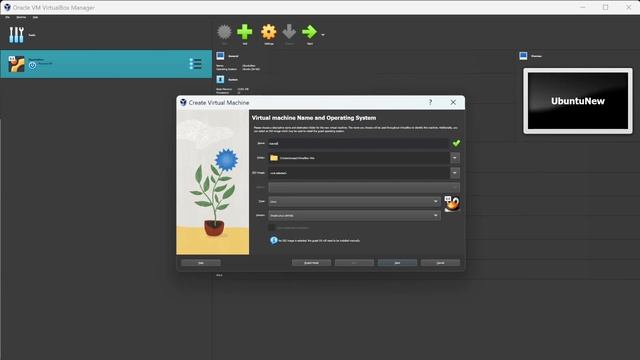Click the Next button in dialog
Viewport: 640px width, 360px height.
coord(398,263)
